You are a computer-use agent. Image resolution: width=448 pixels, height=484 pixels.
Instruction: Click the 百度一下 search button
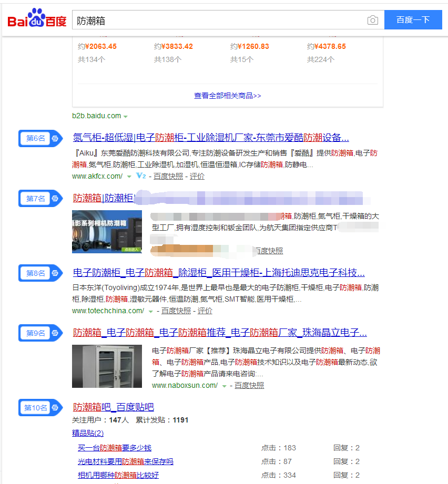point(413,20)
